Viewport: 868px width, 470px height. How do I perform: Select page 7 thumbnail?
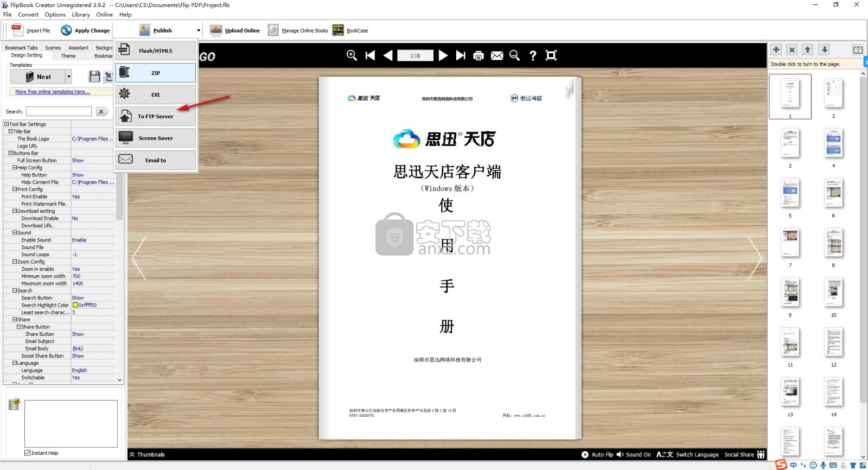coord(790,242)
